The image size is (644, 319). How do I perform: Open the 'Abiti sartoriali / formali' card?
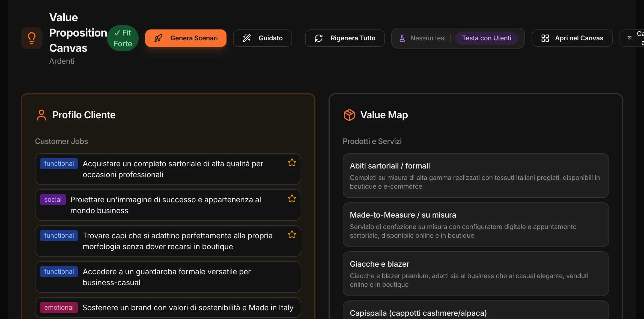(x=476, y=176)
